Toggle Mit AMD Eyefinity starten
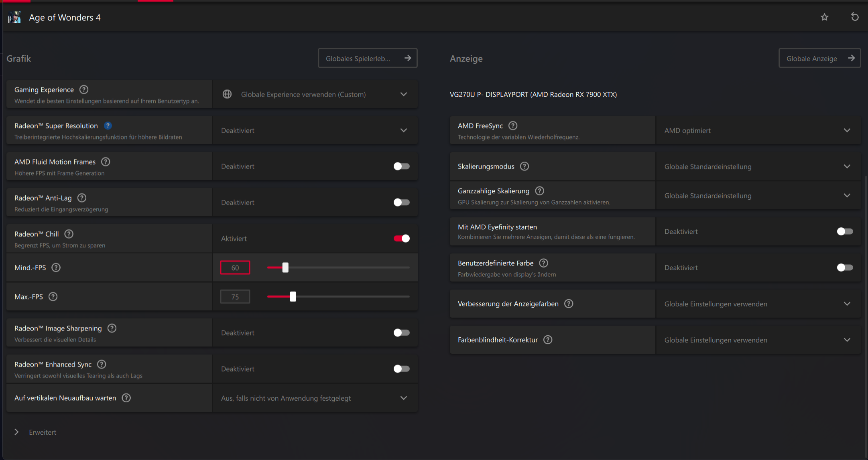This screenshot has width=868, height=460. [845, 231]
